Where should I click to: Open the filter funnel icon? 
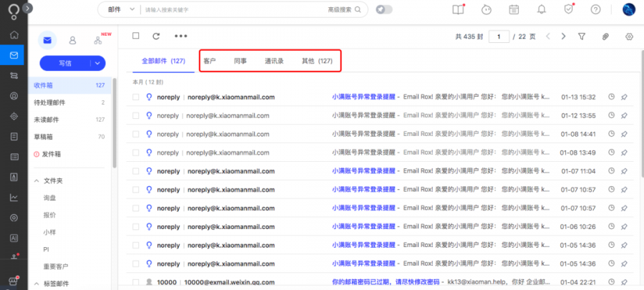pyautogui.click(x=582, y=37)
